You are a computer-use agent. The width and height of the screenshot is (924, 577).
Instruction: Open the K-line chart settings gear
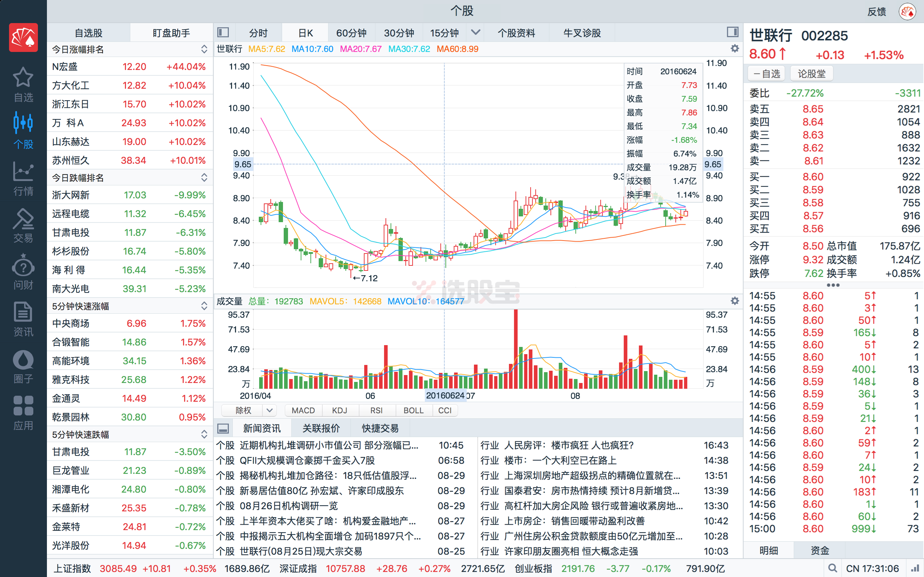click(x=734, y=49)
